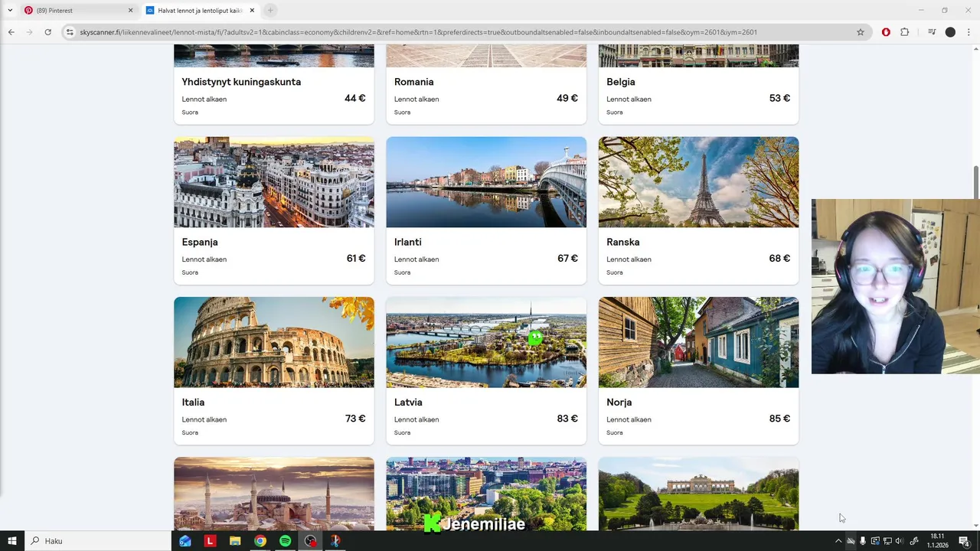The height and width of the screenshot is (551, 980).
Task: Click the Irlanti river photo
Action: coord(486,182)
